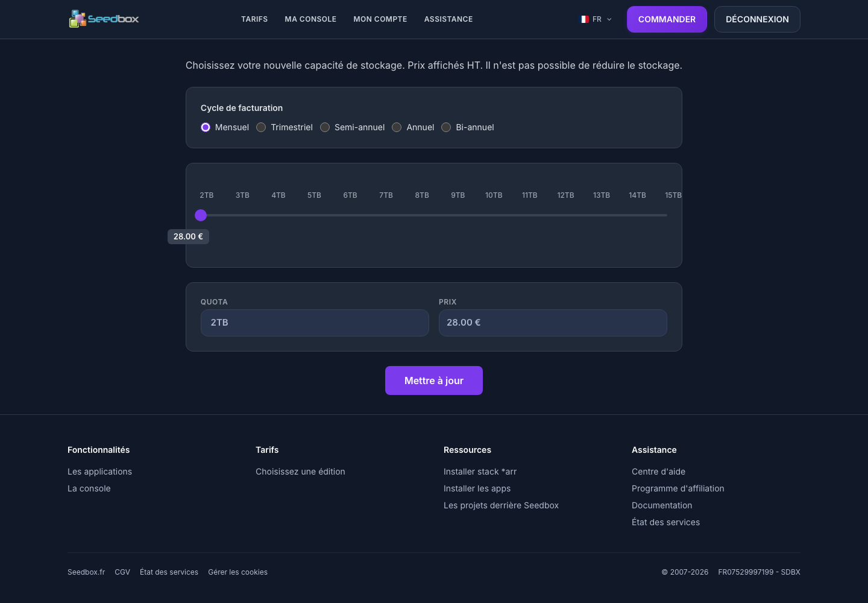Open the ASSISTANCE menu item
This screenshot has width=868, height=603.
pos(448,19)
